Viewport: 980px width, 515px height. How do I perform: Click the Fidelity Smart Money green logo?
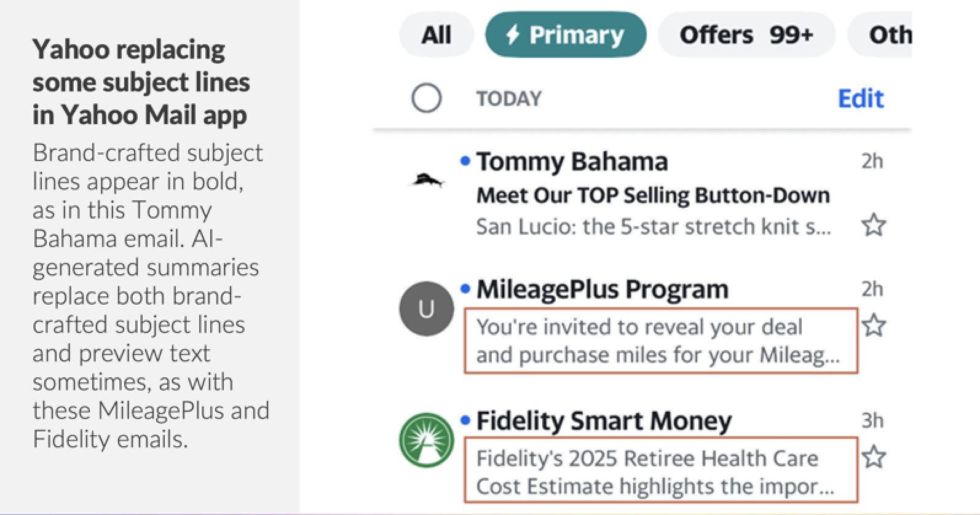(x=427, y=440)
